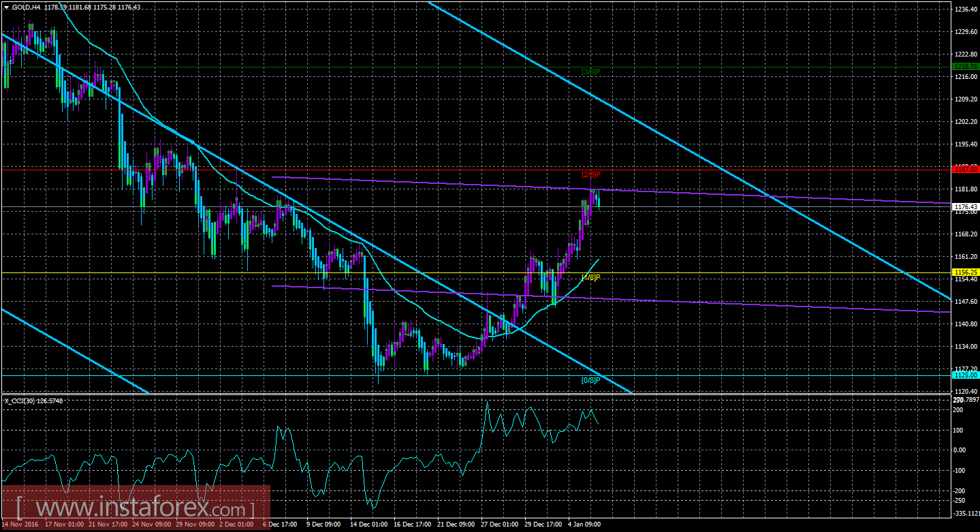This screenshot has width=980, height=532.
Task: Click the 1229.60 price scale value
Action: 966,32
